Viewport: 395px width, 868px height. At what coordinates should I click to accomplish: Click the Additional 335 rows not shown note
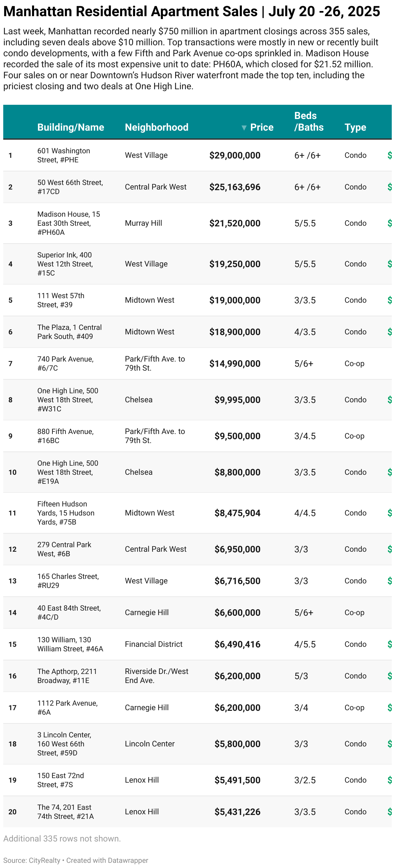[x=62, y=839]
